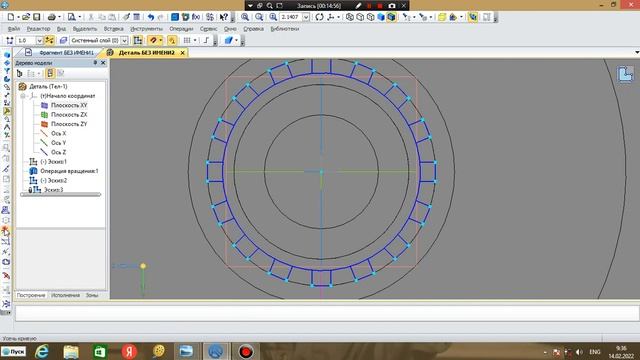Open the Операции menu
640x360 pixels.
tap(181, 29)
